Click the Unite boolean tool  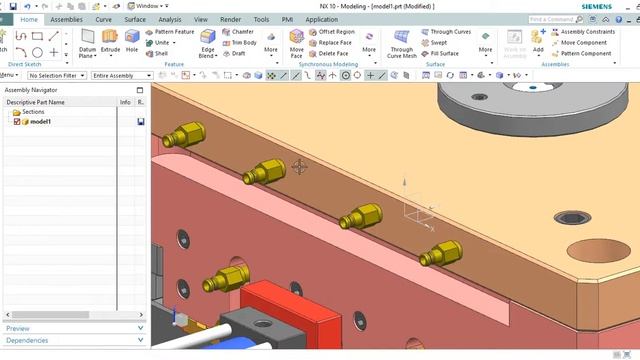[x=158, y=42]
